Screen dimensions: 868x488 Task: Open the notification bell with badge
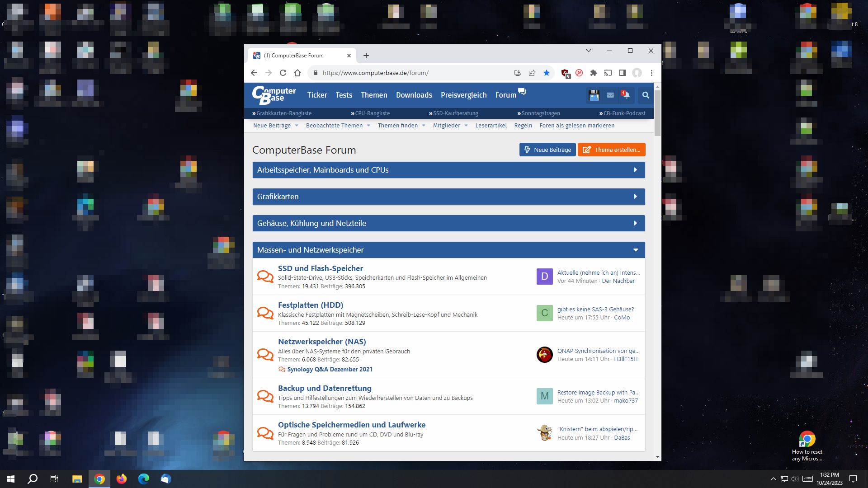click(626, 94)
